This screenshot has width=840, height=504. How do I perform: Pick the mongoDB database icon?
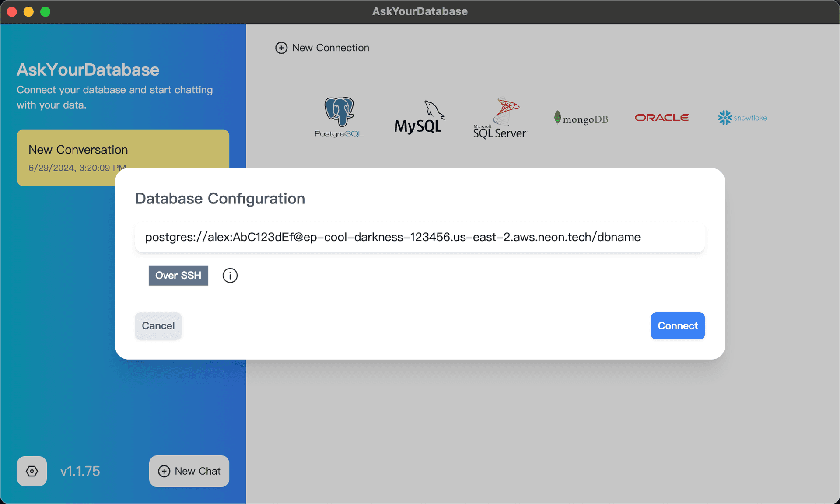[x=581, y=117]
